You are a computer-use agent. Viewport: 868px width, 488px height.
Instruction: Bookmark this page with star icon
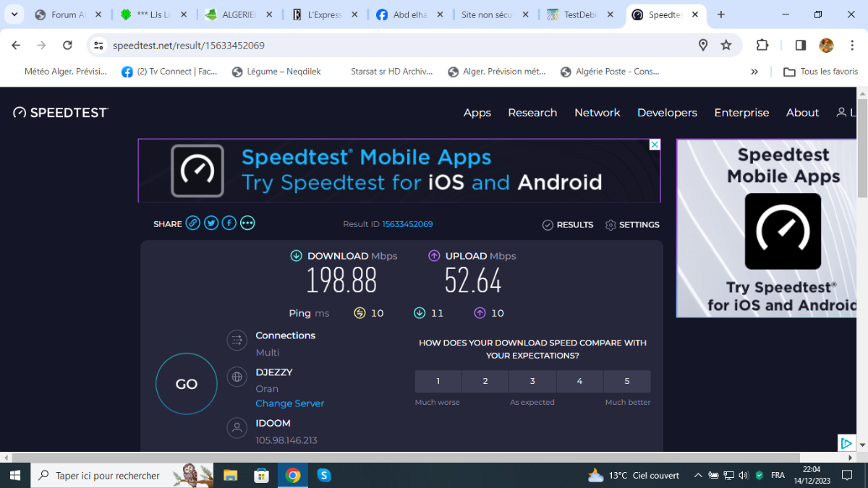pos(726,45)
